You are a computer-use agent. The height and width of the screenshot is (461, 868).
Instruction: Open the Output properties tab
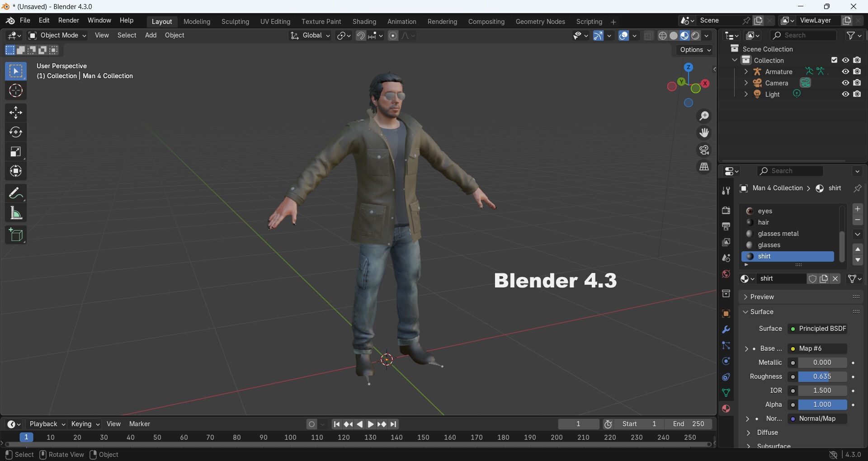(x=726, y=226)
